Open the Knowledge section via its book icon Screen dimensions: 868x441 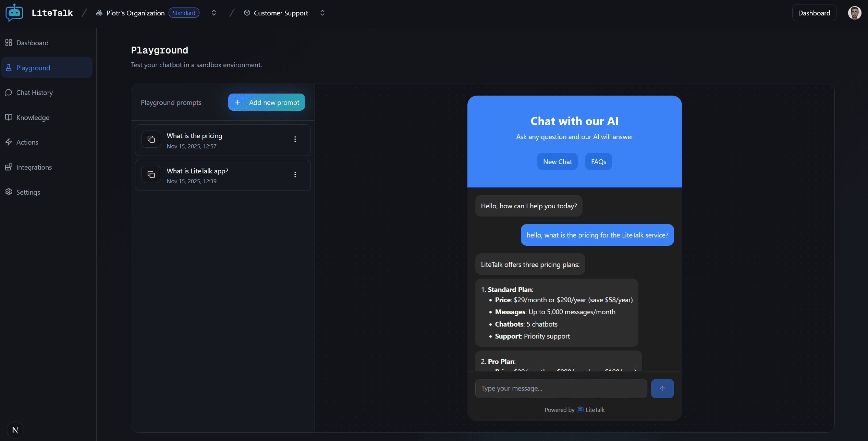[x=9, y=117]
